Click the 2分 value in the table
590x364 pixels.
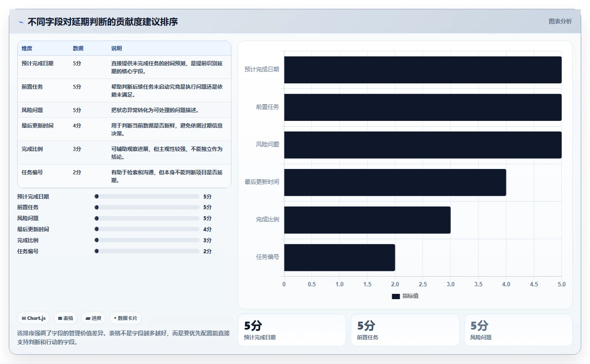77,172
